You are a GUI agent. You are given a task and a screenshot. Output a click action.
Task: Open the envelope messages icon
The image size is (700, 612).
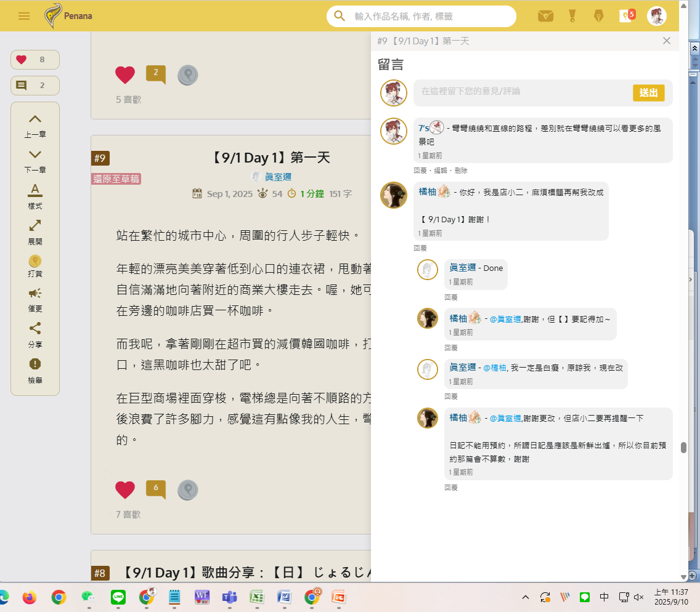[545, 16]
